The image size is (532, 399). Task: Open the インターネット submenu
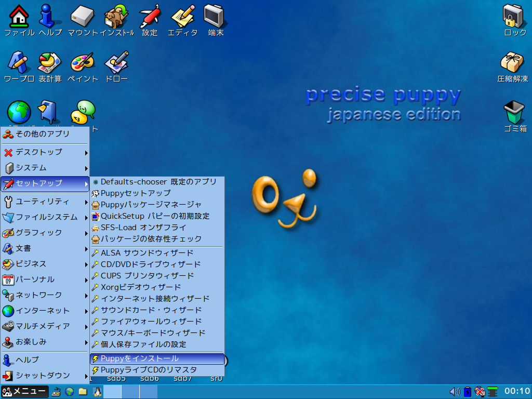click(x=45, y=311)
